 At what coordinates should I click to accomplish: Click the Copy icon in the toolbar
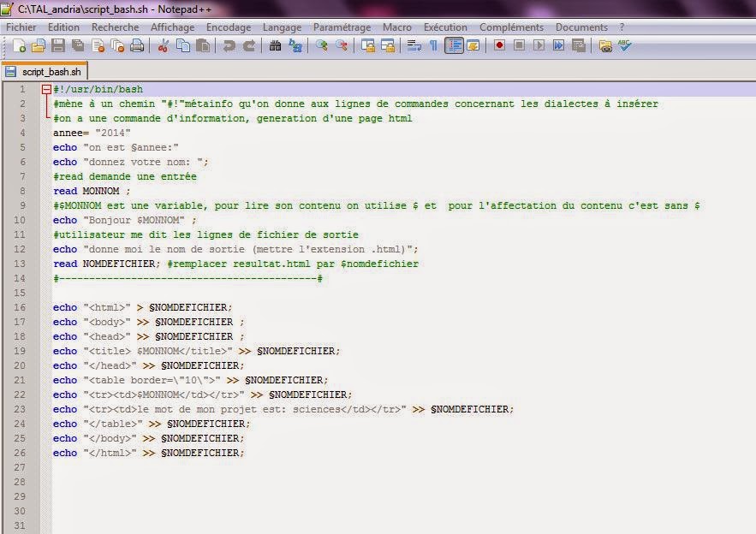point(183,46)
